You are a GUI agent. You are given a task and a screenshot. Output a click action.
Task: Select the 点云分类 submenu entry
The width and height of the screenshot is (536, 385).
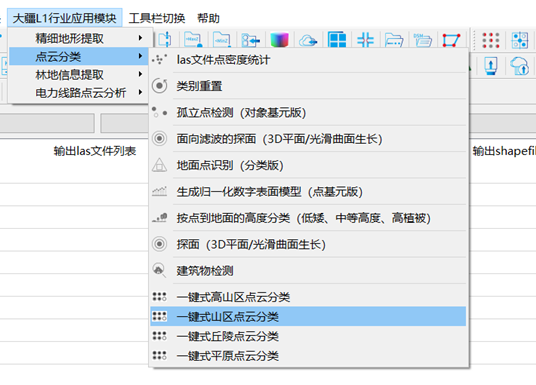[79, 56]
